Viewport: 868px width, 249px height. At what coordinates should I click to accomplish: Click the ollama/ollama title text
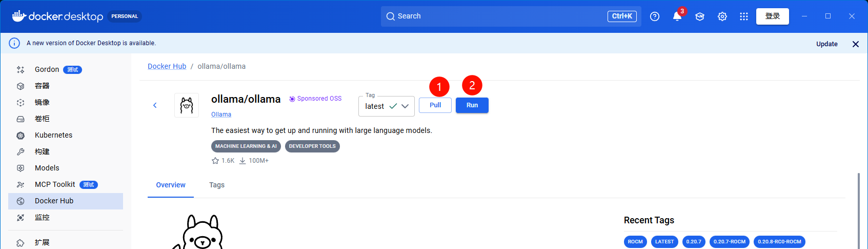246,99
